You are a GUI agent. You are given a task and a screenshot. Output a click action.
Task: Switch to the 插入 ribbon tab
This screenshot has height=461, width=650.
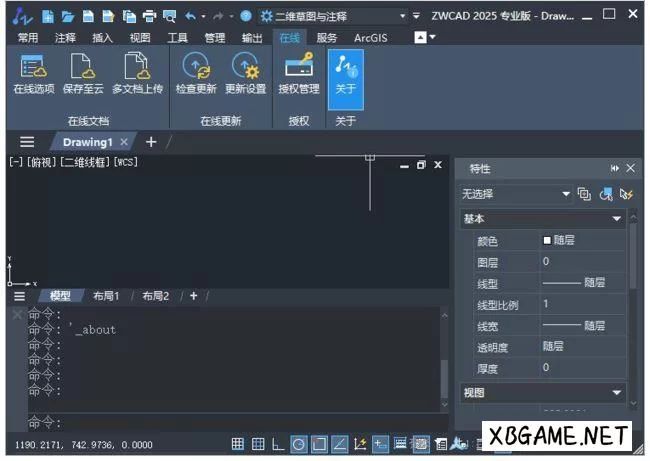point(102,37)
